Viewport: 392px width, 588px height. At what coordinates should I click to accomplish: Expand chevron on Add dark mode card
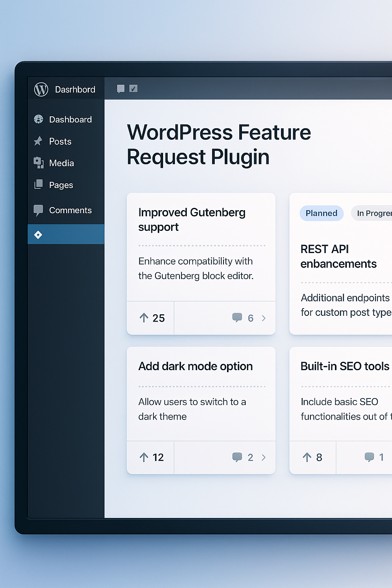pyautogui.click(x=263, y=457)
